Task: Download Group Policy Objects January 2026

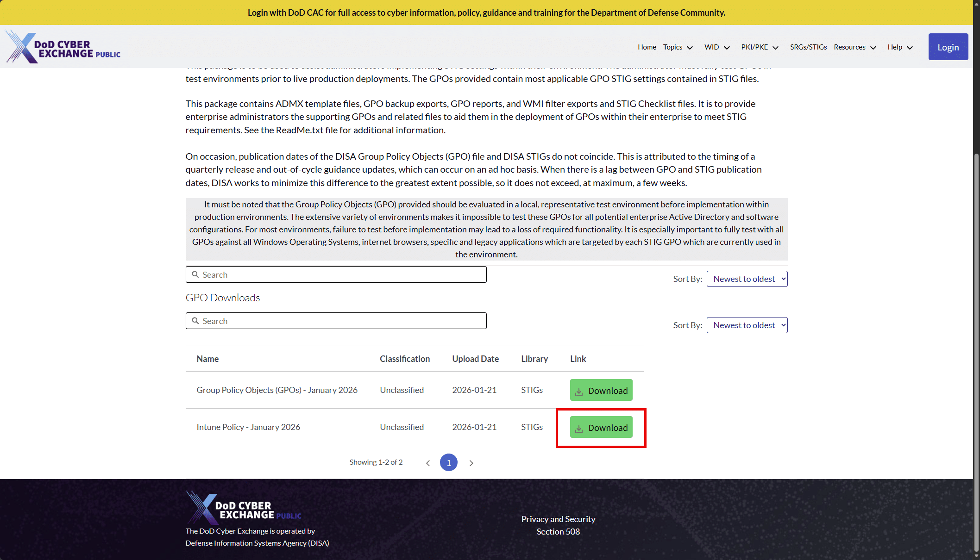Action: tap(601, 390)
